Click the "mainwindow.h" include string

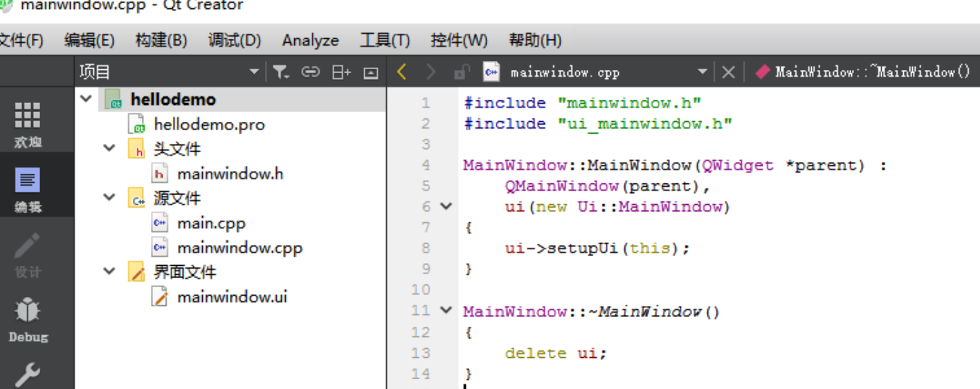coord(630,102)
